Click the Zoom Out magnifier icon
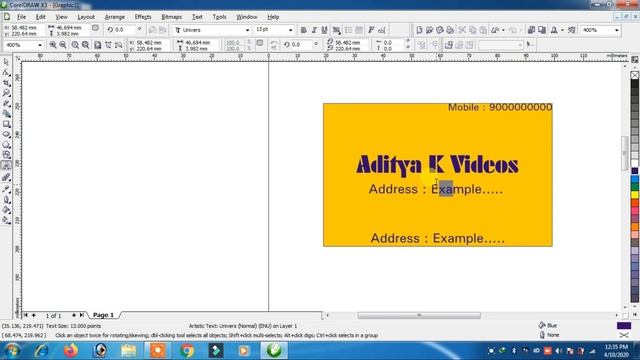The height and width of the screenshot is (360, 640). pos(63,45)
